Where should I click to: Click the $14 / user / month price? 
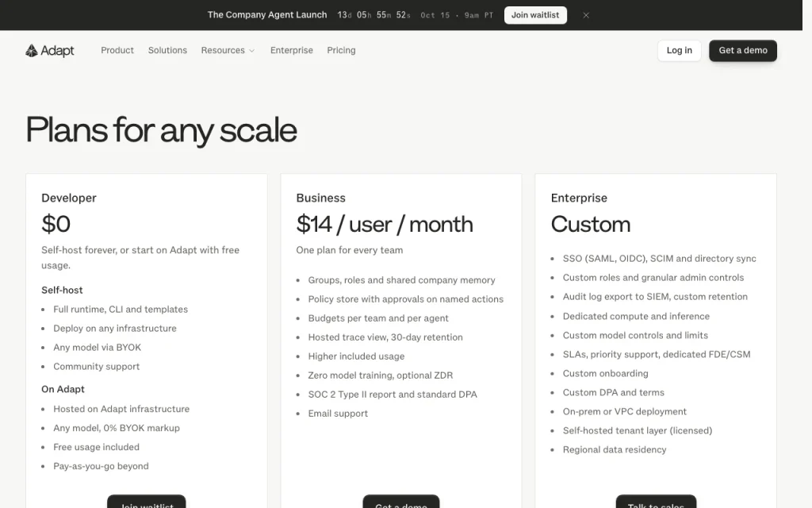click(x=385, y=225)
